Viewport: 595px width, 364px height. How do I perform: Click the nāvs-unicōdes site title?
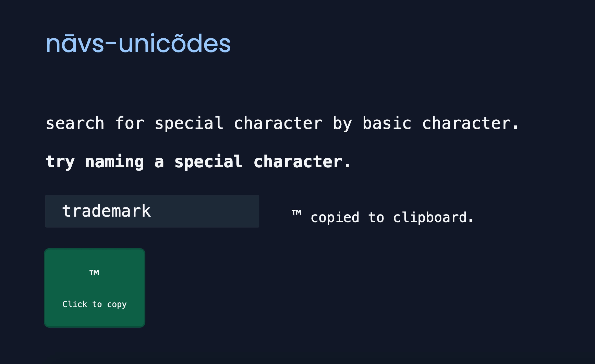pyautogui.click(x=138, y=44)
